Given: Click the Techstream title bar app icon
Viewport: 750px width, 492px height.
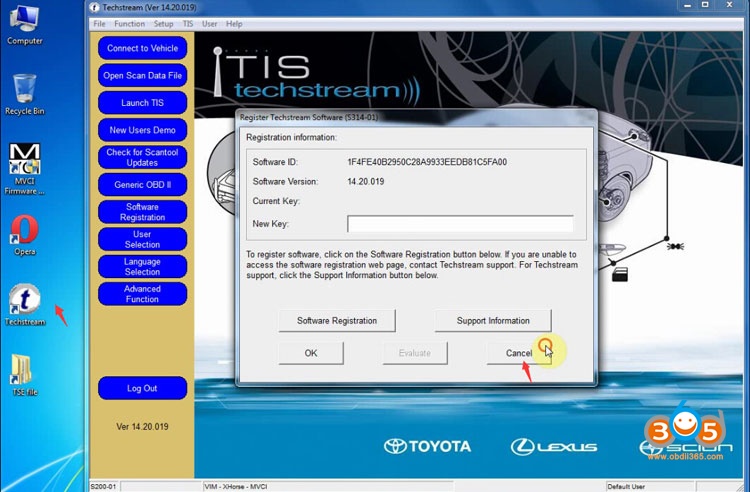Looking at the screenshot, I should (x=94, y=7).
